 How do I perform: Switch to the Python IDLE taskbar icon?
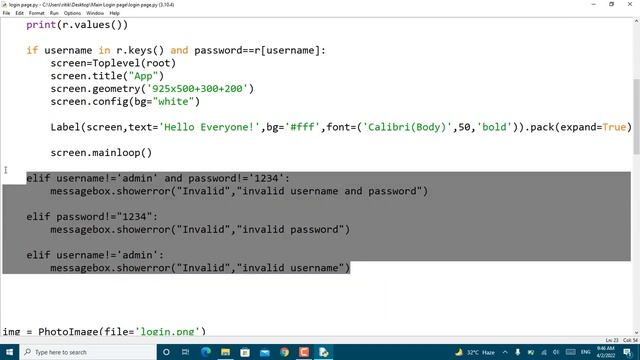coord(324,352)
